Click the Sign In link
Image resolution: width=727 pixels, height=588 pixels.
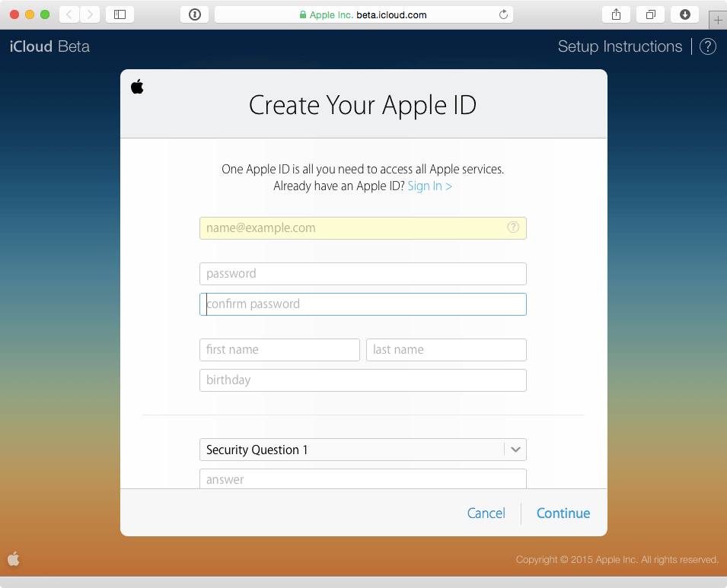click(x=429, y=186)
